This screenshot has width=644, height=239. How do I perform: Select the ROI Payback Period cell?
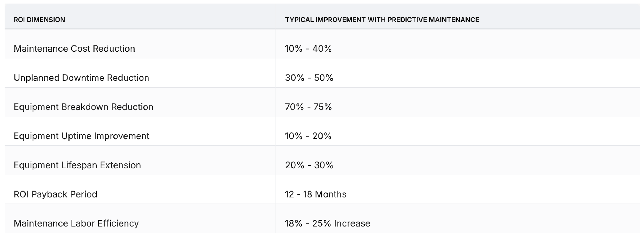coord(55,194)
